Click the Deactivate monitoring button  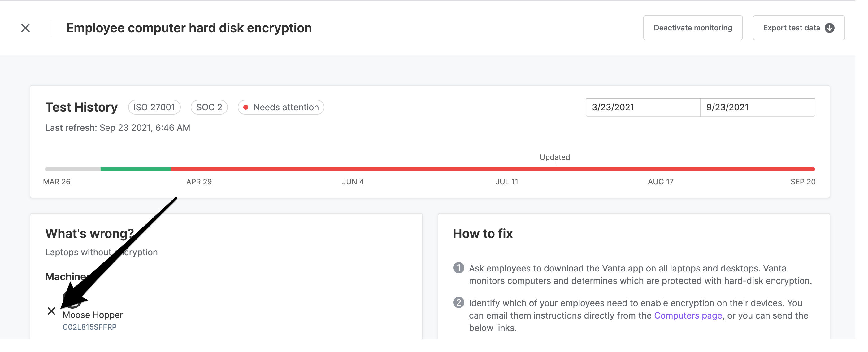(692, 28)
